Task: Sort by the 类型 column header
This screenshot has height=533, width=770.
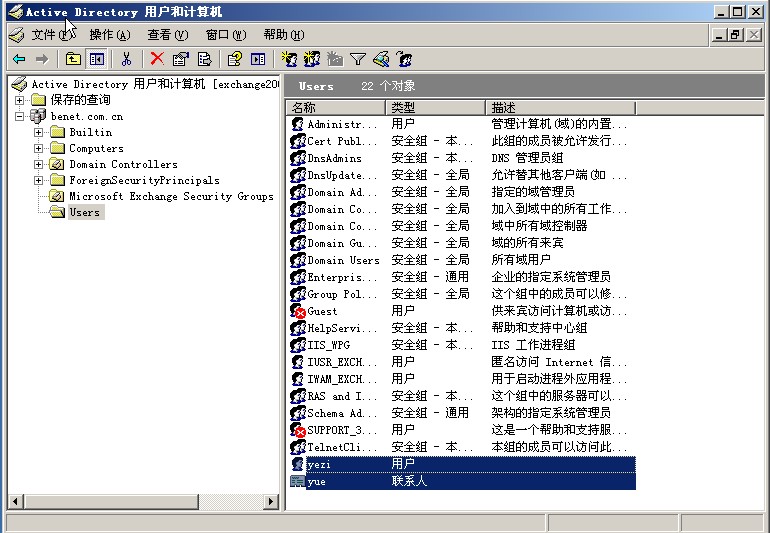Action: point(436,108)
